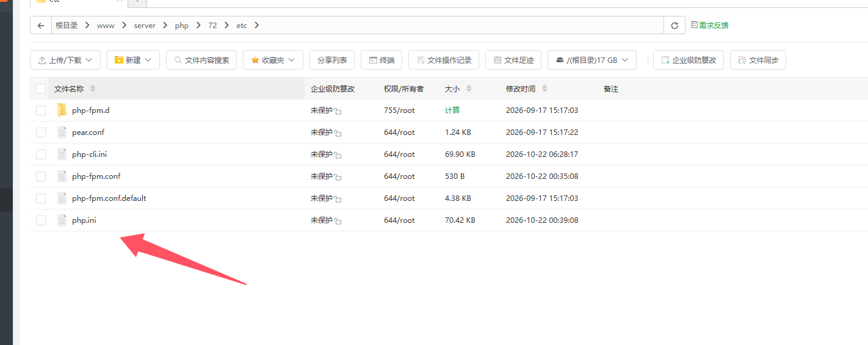Open the php-fpm.conf.default file

point(109,198)
